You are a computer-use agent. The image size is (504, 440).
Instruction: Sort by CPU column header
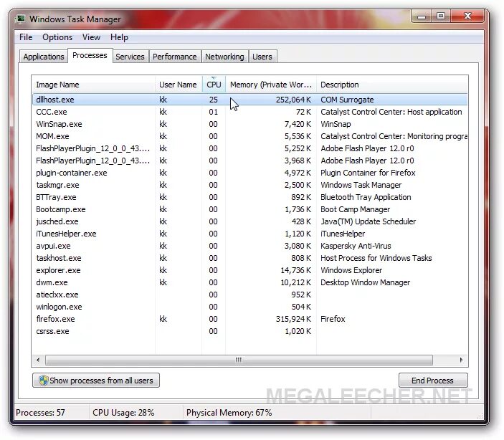(x=214, y=85)
